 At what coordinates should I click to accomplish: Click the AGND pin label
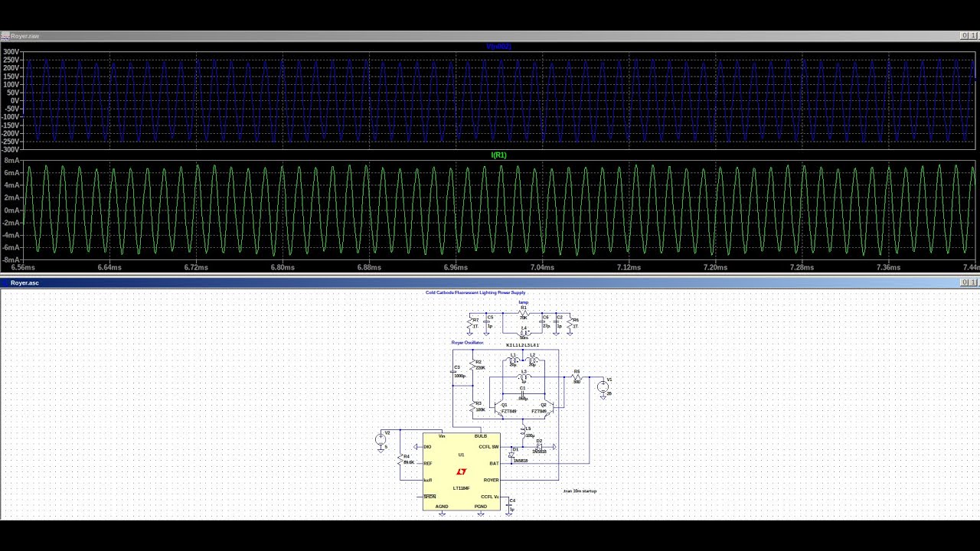pyautogui.click(x=442, y=507)
